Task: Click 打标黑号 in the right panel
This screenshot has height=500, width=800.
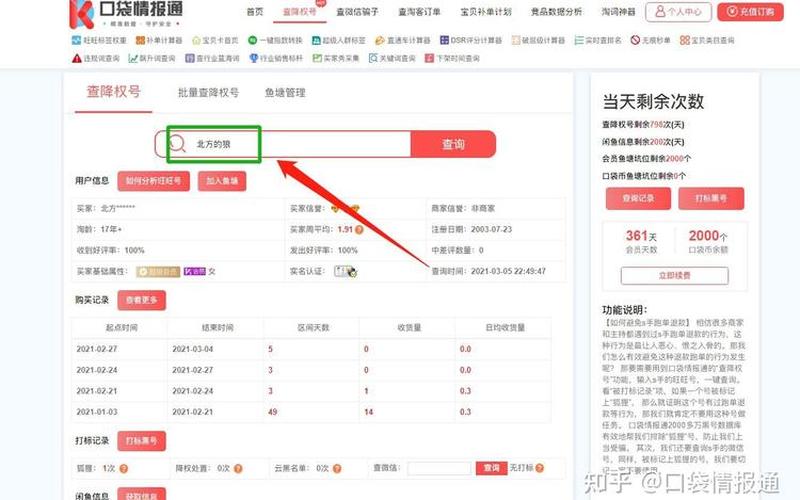Action: click(711, 198)
